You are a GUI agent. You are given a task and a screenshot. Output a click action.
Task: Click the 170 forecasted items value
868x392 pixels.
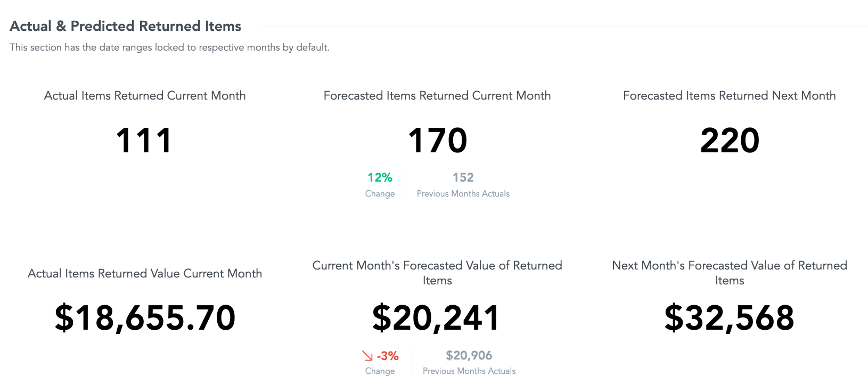(x=437, y=141)
